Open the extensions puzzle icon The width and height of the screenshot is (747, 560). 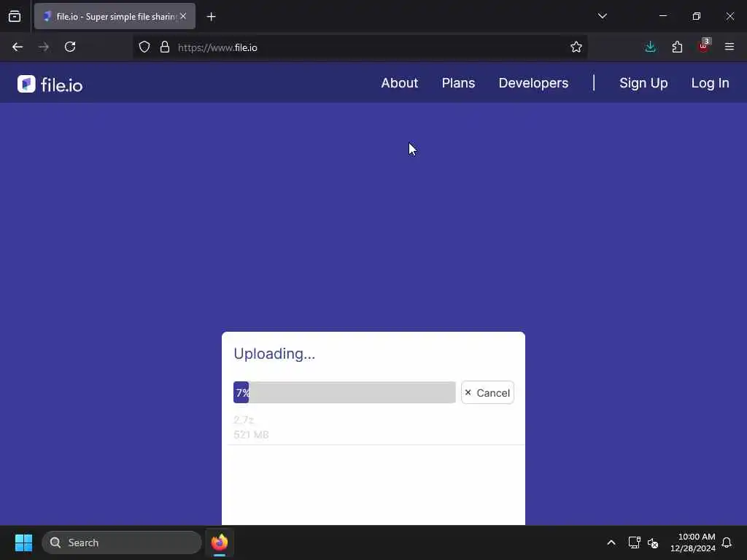(677, 47)
